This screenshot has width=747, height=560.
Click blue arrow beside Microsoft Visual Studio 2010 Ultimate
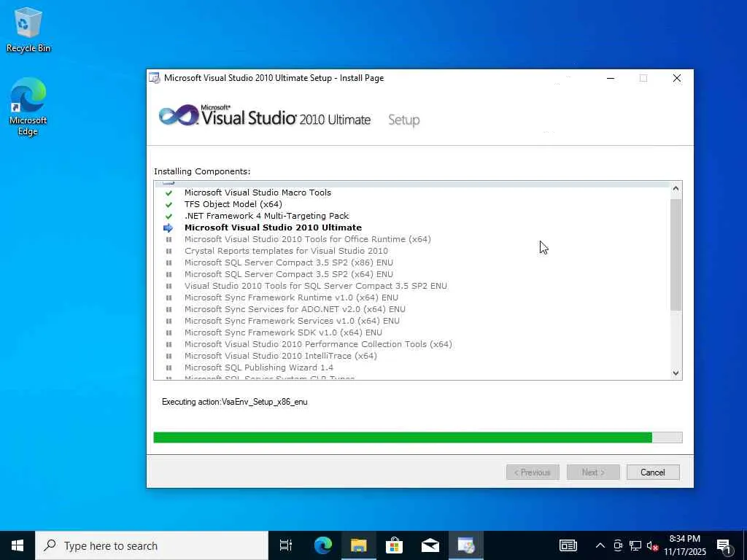[169, 227]
